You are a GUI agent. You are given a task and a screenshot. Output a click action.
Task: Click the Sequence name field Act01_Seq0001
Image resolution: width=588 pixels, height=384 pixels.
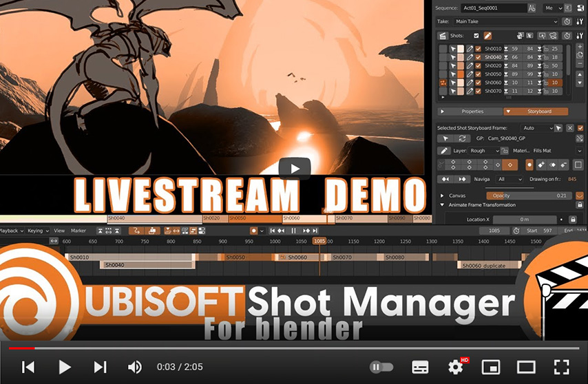tap(493, 8)
